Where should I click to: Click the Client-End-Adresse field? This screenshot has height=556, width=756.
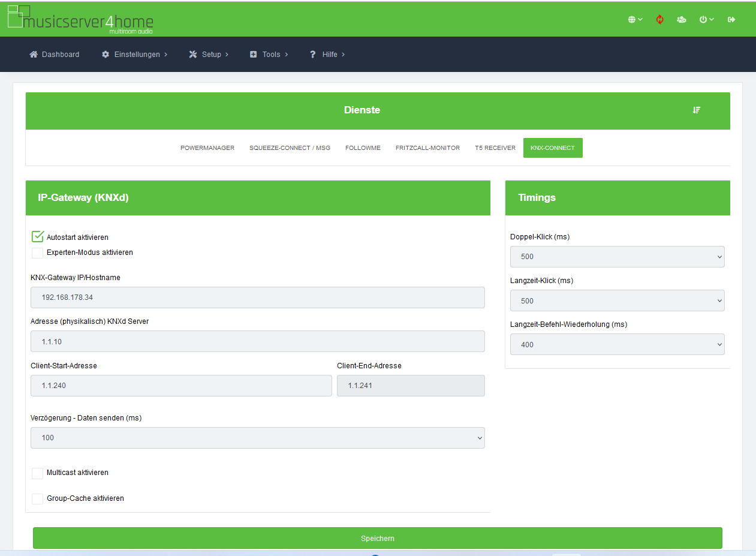[x=411, y=386]
